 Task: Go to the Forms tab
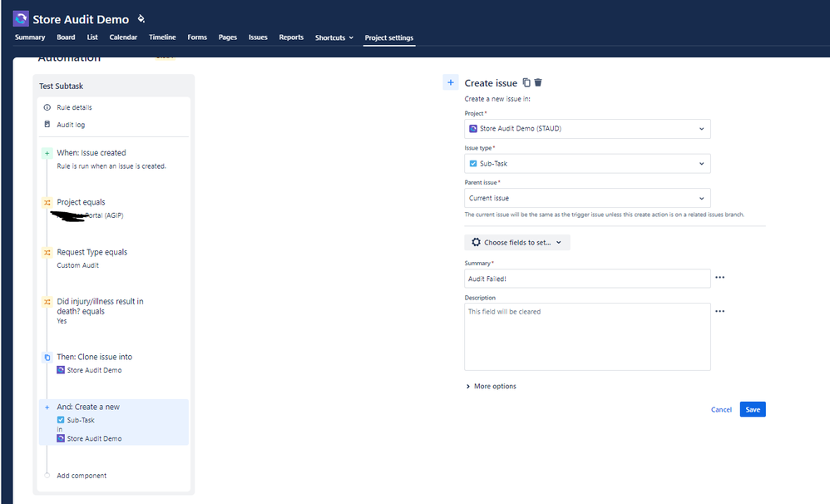pyautogui.click(x=197, y=37)
